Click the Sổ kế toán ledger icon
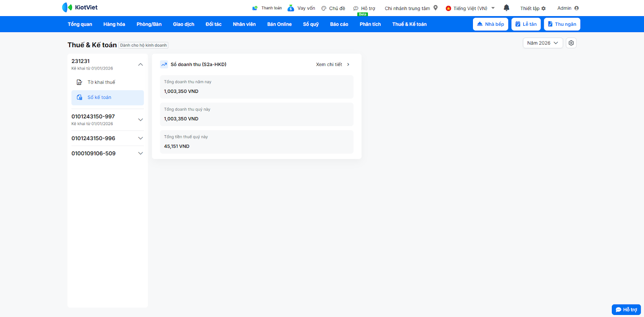 point(79,97)
